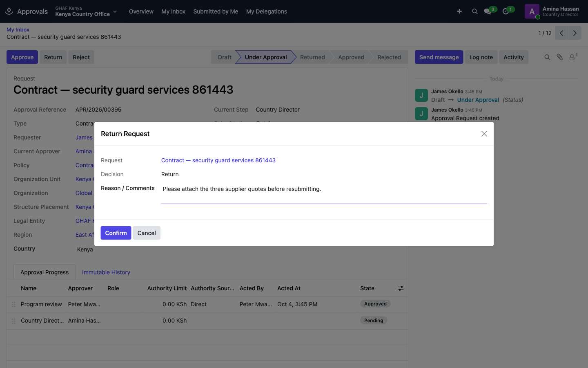
Task: Close the Return Request dialog
Action: (x=484, y=134)
